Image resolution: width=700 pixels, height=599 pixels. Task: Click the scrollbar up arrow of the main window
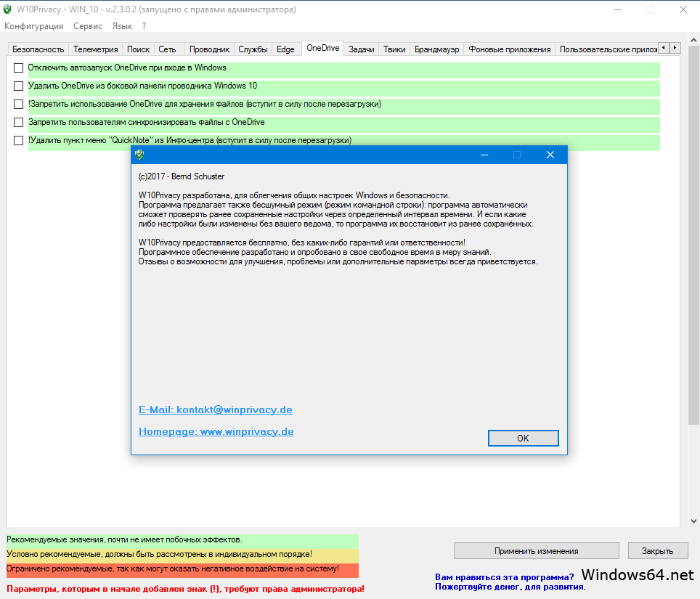693,40
